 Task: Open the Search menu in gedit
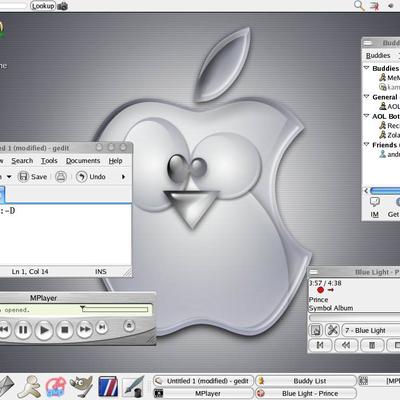tap(22, 161)
